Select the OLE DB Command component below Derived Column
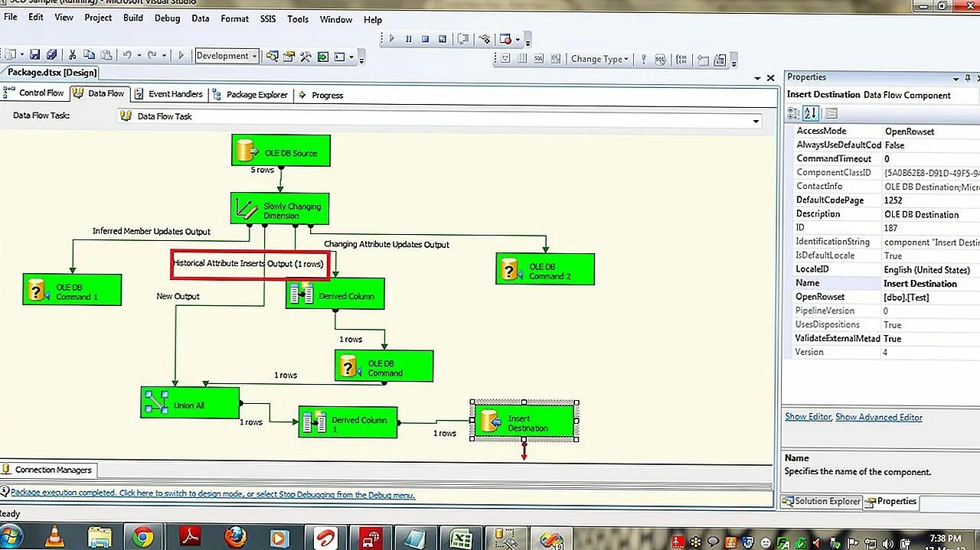980x550 pixels. coord(384,366)
